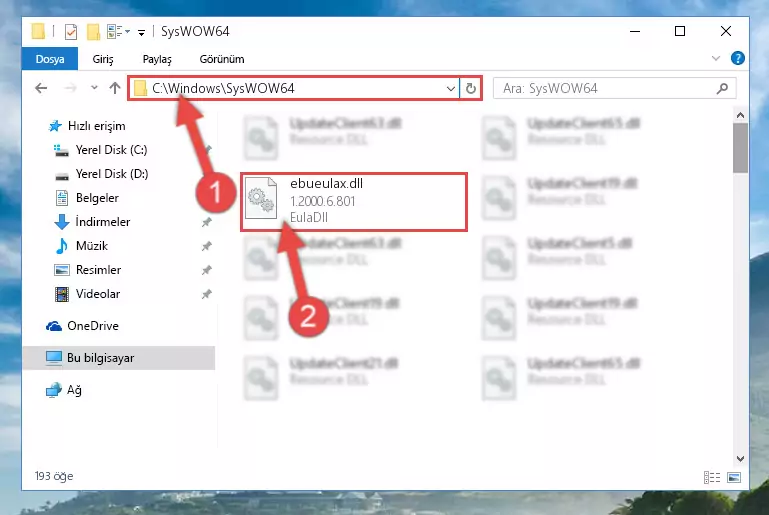Open the Müzik folder
Viewport: 769px width, 515px height.
[92, 246]
